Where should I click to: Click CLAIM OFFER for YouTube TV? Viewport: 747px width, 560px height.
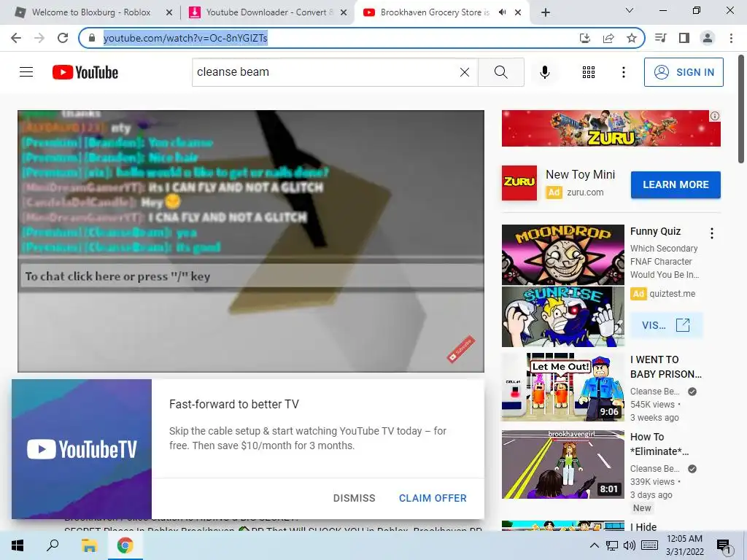433,498
